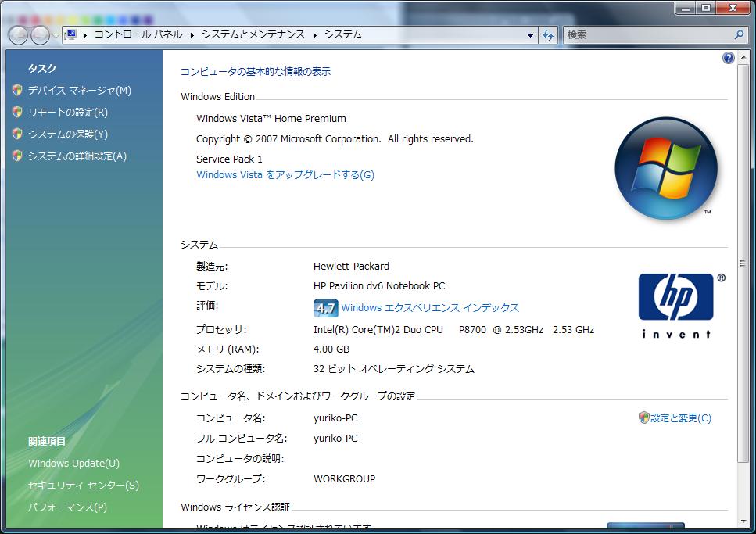The height and width of the screenshot is (534, 756).
Task: Click shield icon beside システムの保護
Action: pos(17,134)
